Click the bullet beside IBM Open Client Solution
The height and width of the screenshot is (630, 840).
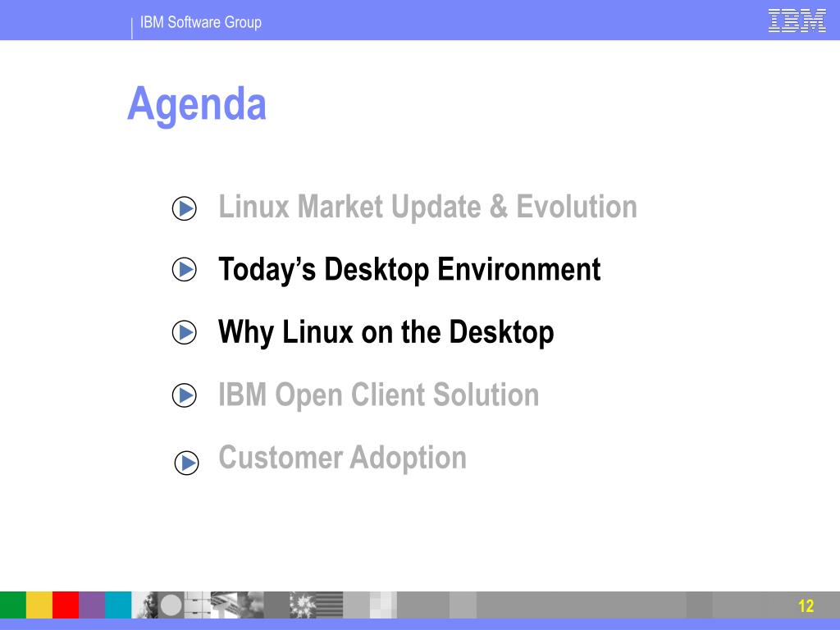185,395
